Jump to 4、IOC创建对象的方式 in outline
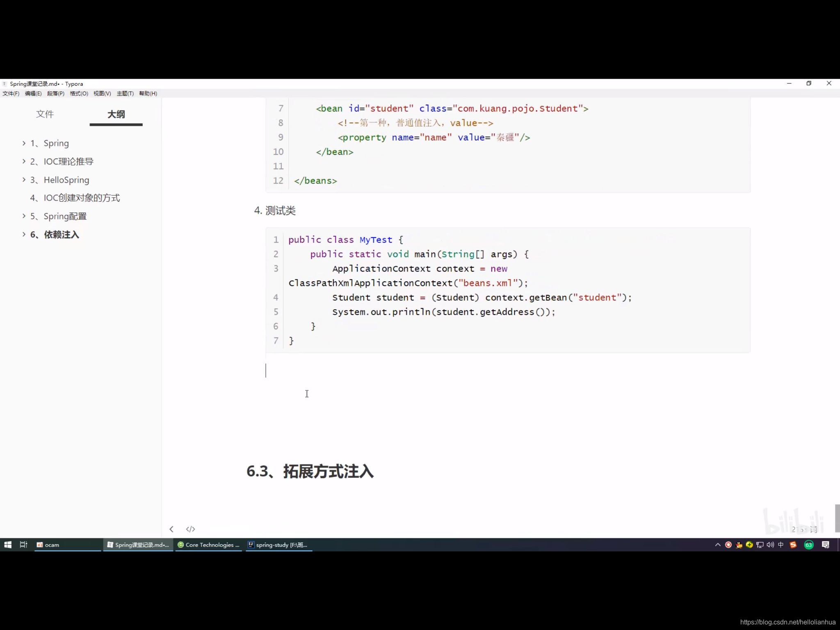 point(75,198)
